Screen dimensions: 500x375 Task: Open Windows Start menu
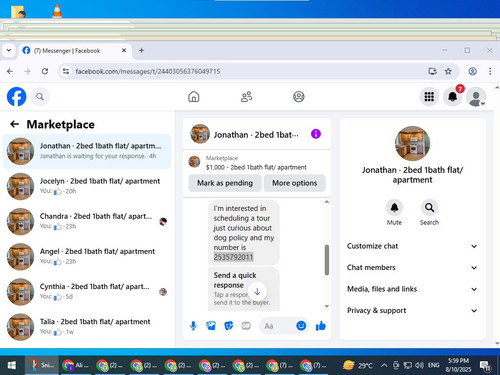(12, 365)
